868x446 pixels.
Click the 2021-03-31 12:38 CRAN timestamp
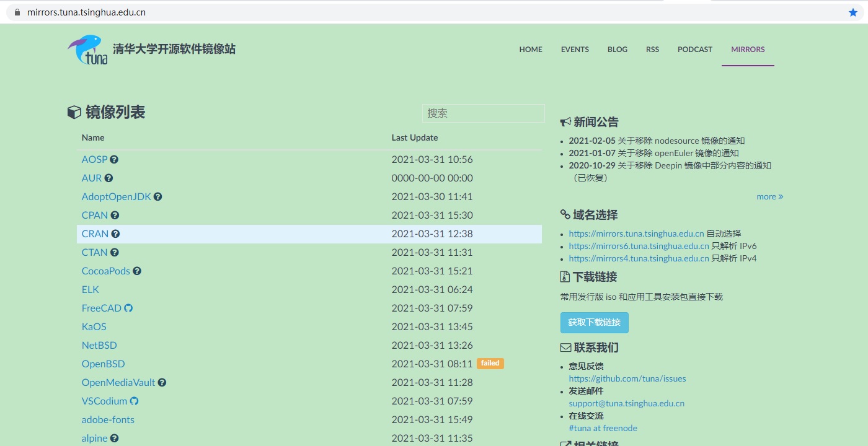point(432,234)
